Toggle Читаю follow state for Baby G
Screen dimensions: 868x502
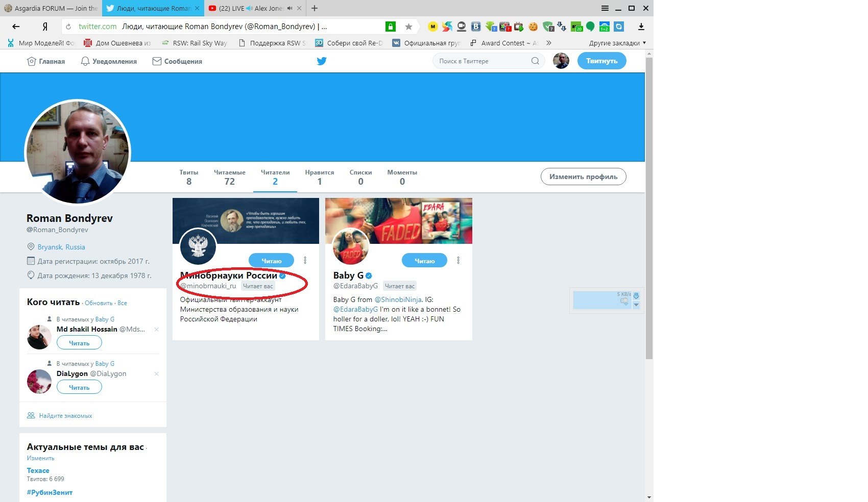click(x=424, y=260)
